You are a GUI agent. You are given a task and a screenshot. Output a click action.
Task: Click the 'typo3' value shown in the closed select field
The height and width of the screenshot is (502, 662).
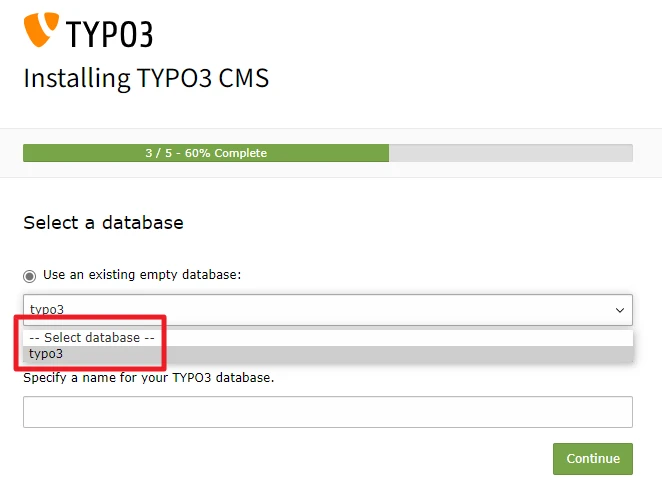[x=47, y=310]
